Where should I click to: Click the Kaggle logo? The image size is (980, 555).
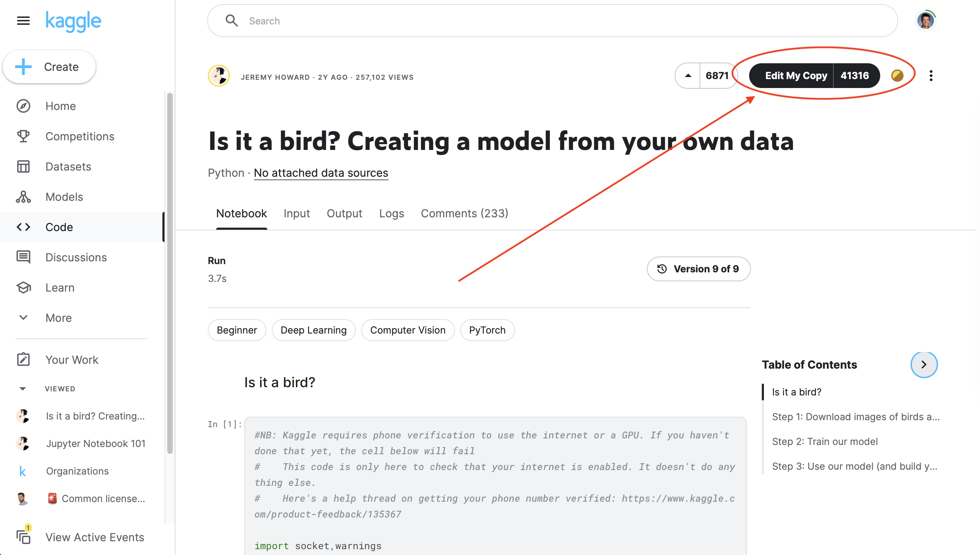click(73, 21)
